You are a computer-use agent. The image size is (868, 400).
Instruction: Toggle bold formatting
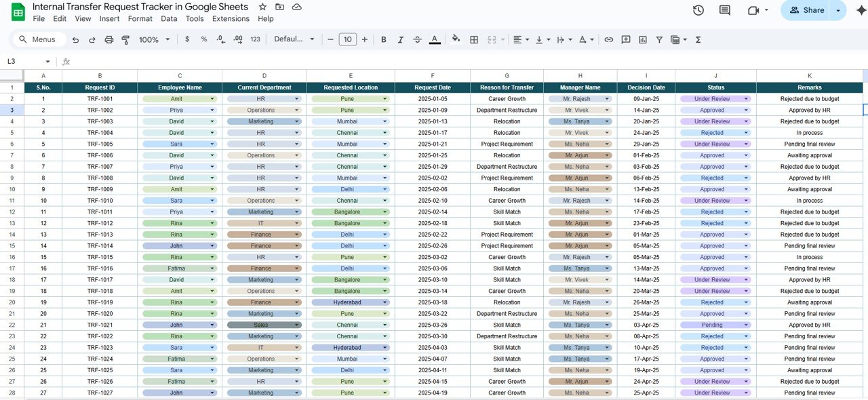click(384, 40)
